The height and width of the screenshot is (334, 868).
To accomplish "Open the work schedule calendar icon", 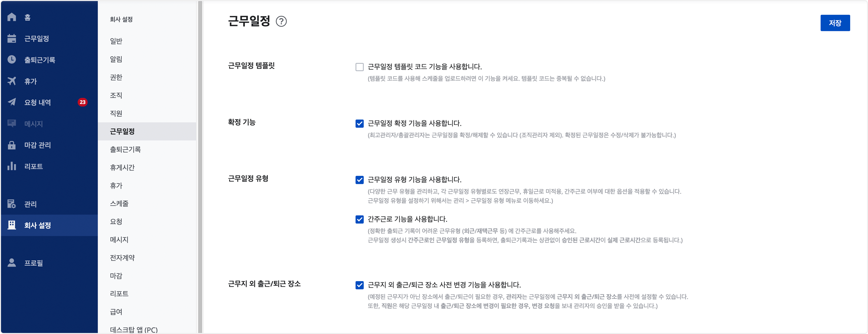I will point(12,38).
